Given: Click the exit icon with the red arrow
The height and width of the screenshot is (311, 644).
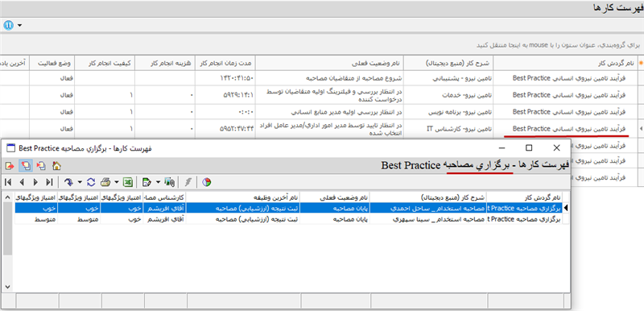Looking at the screenshot, I should (x=9, y=166).
